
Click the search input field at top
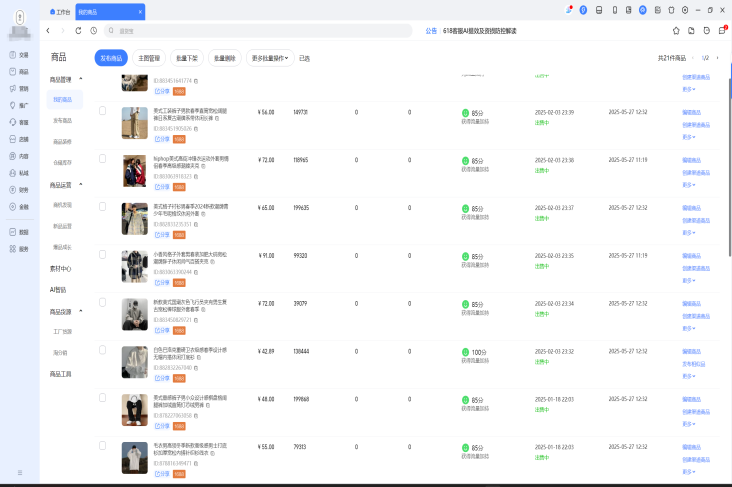pyautogui.click(x=260, y=31)
